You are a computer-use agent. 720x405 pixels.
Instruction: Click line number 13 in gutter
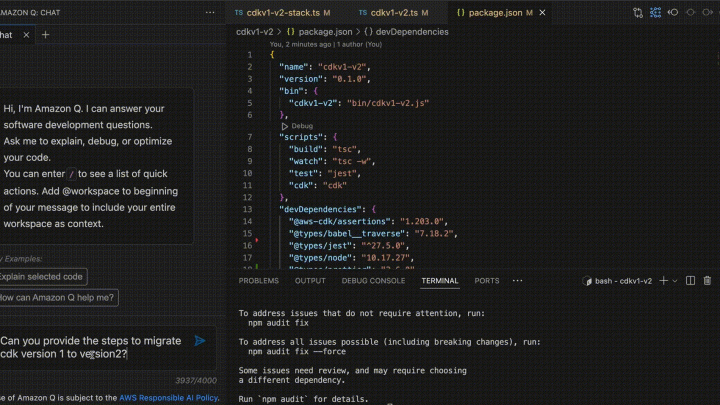(x=247, y=209)
